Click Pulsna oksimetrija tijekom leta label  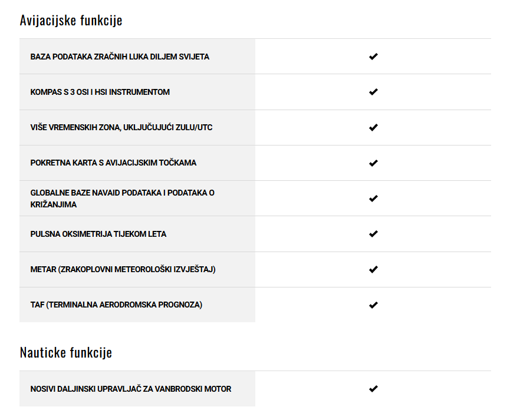[x=98, y=234]
